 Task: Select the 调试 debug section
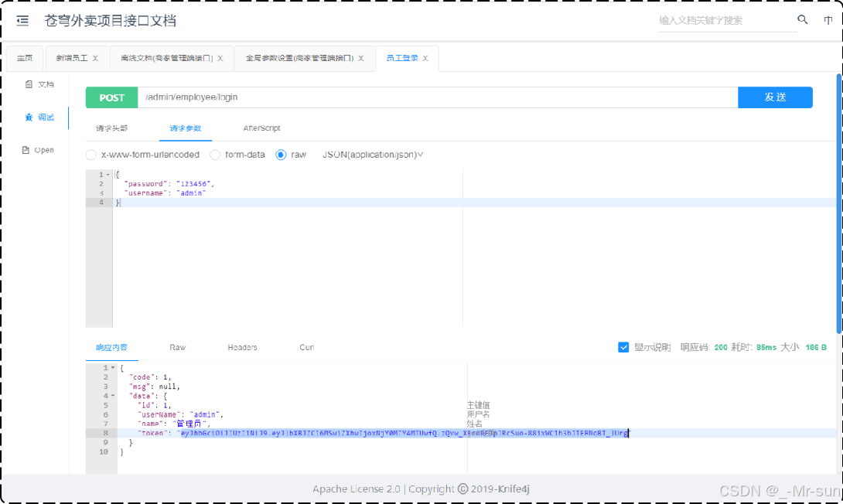tap(39, 117)
